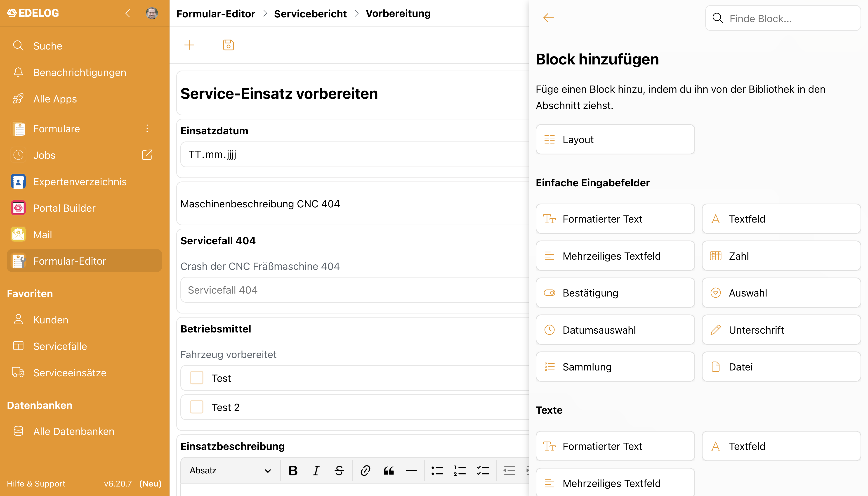Open Benachrichtigungen in the sidebar
This screenshot has height=496, width=868.
[x=84, y=72]
